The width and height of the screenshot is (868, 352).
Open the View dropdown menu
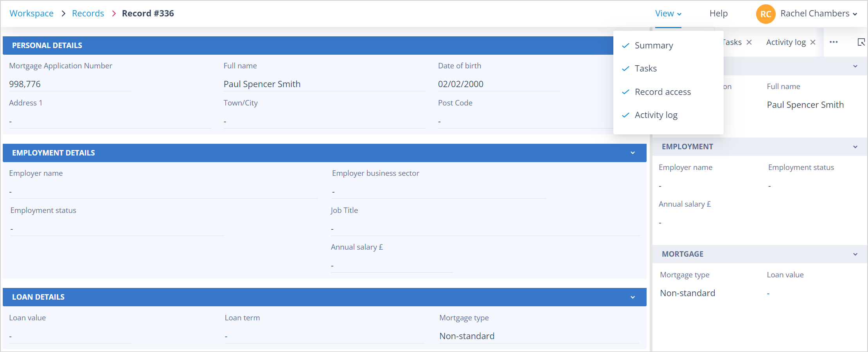point(668,14)
